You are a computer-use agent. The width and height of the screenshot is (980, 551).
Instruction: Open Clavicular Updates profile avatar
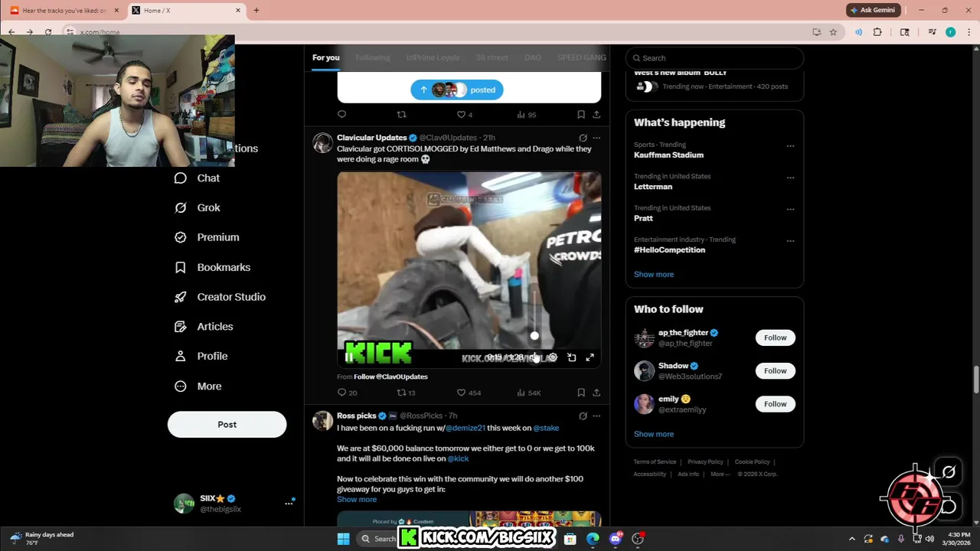pos(322,143)
